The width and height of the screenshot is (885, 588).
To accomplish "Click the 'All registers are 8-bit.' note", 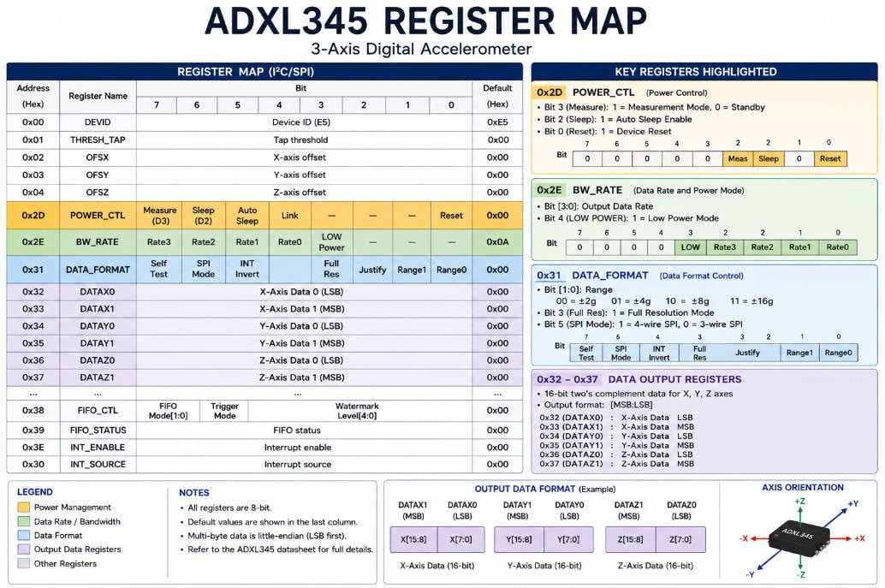I will point(229,508).
